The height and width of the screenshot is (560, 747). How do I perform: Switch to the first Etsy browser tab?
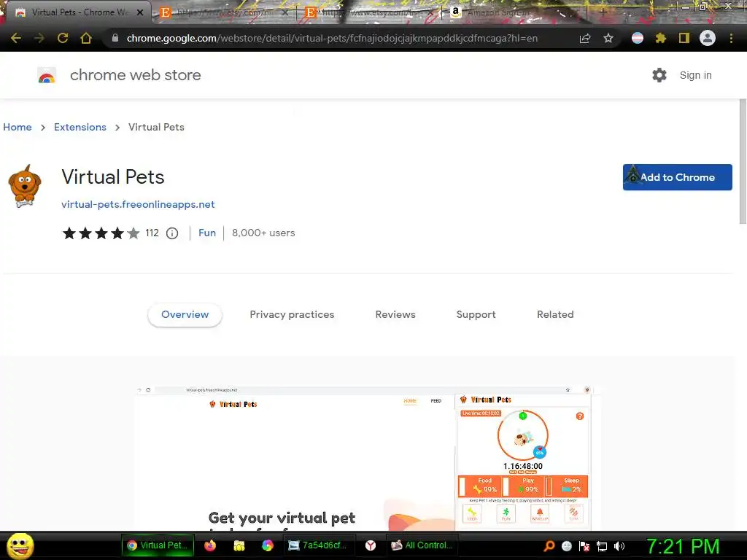tap(224, 12)
